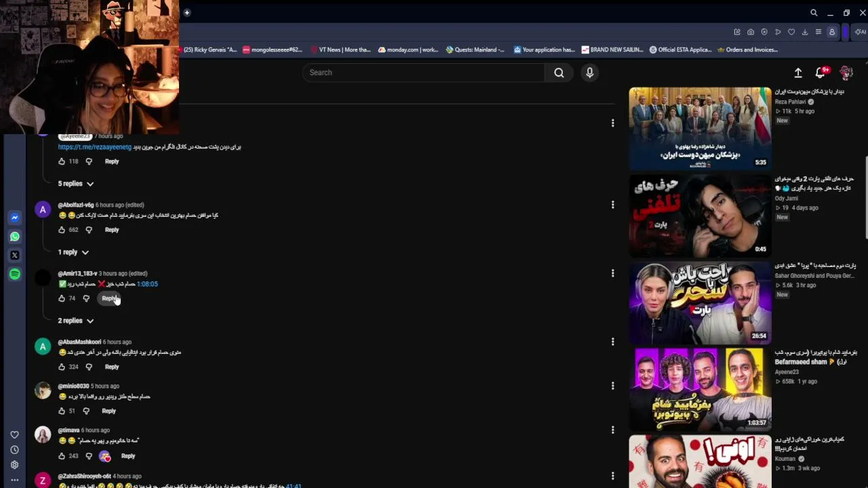Dislike the comment by @Abolfazl-v6g

point(89,230)
